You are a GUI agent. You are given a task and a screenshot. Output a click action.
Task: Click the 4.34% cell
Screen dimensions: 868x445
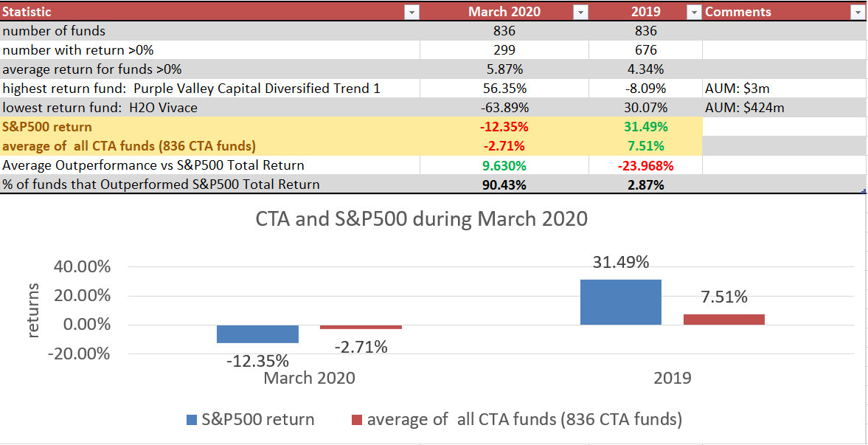[x=645, y=69]
